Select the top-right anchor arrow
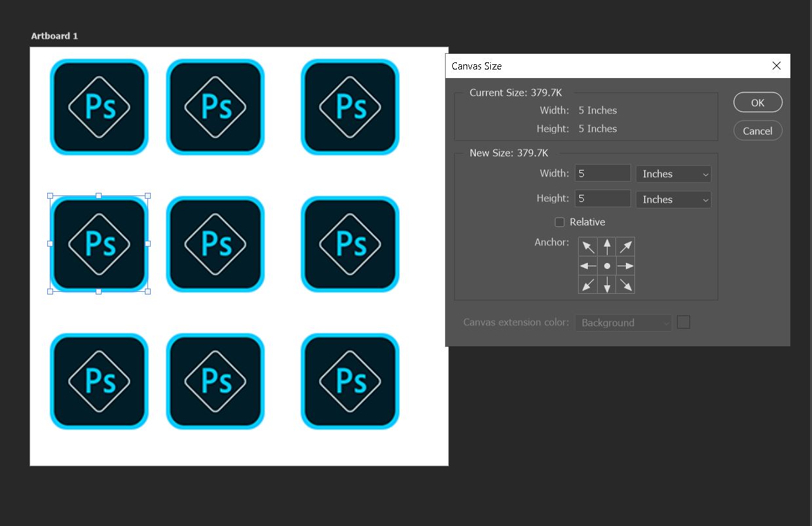The width and height of the screenshot is (812, 526). pos(625,246)
